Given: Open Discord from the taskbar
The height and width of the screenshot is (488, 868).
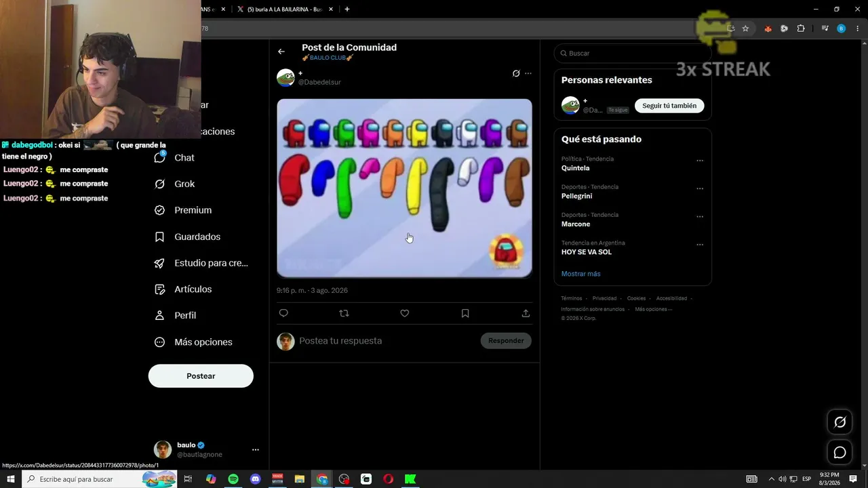Looking at the screenshot, I should pyautogui.click(x=255, y=479).
